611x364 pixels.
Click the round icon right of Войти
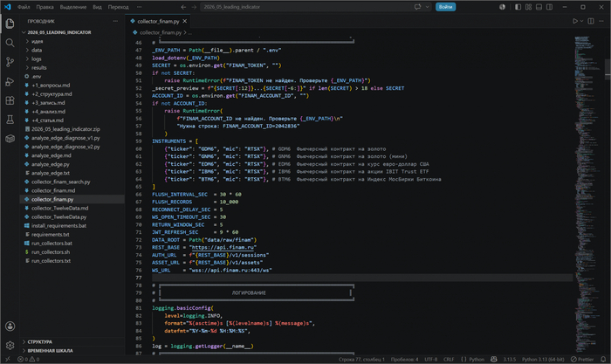click(502, 7)
